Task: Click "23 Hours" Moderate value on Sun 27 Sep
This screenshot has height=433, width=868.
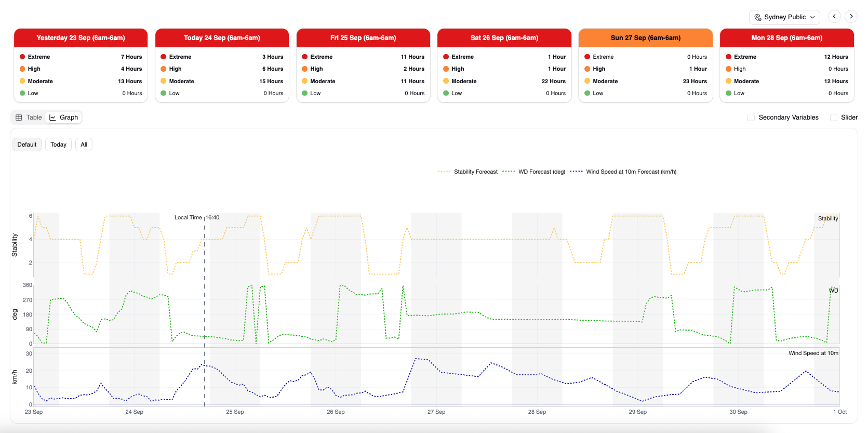Action: coord(695,81)
